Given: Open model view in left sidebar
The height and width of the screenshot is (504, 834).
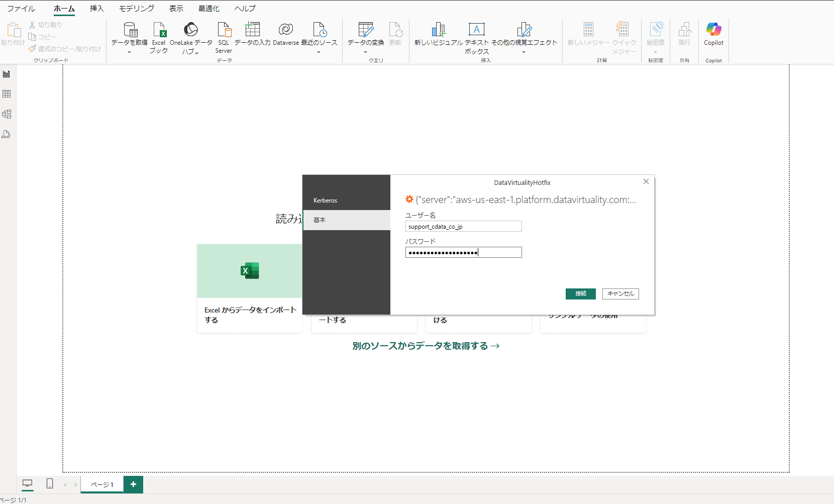Looking at the screenshot, I should pos(7,114).
